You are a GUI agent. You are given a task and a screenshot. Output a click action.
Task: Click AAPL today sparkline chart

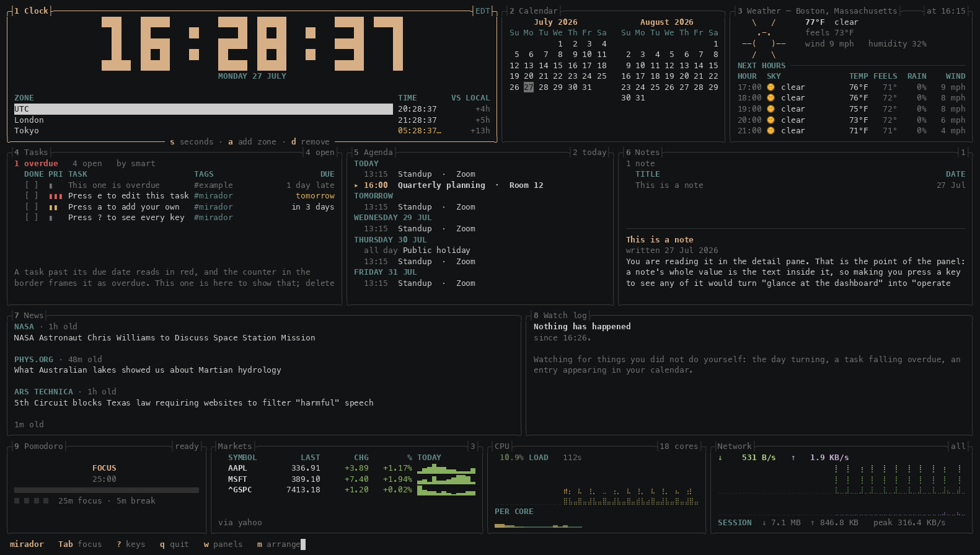pyautogui.click(x=446, y=469)
